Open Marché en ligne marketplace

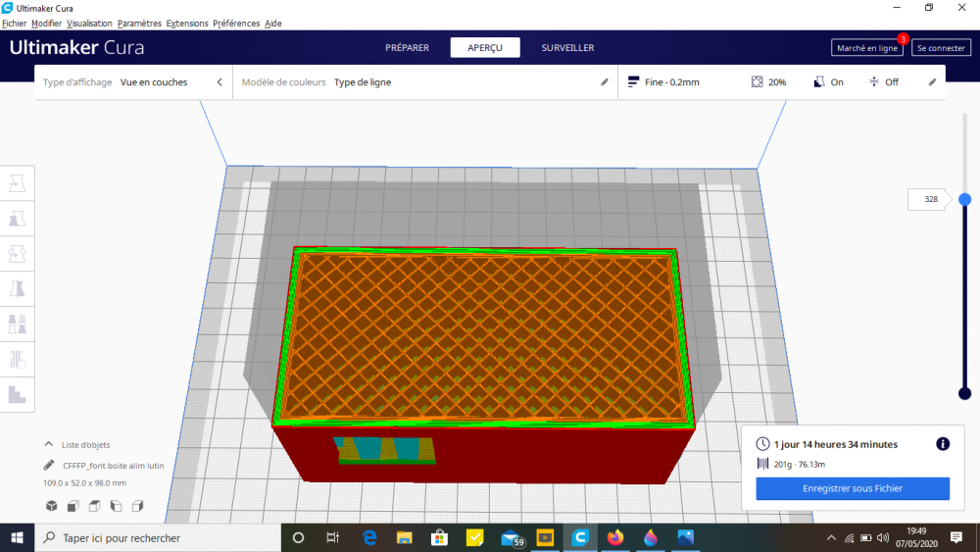pyautogui.click(x=867, y=47)
